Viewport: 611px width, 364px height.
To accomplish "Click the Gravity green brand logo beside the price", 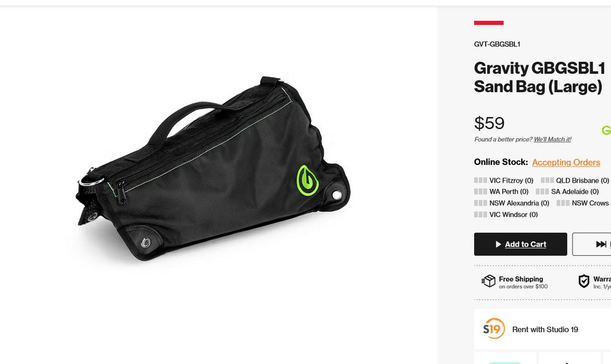I will click(606, 130).
